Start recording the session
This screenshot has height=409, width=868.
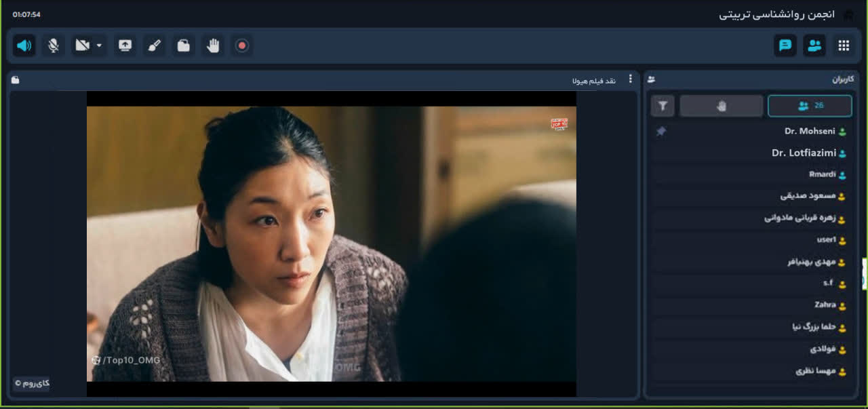tap(242, 45)
